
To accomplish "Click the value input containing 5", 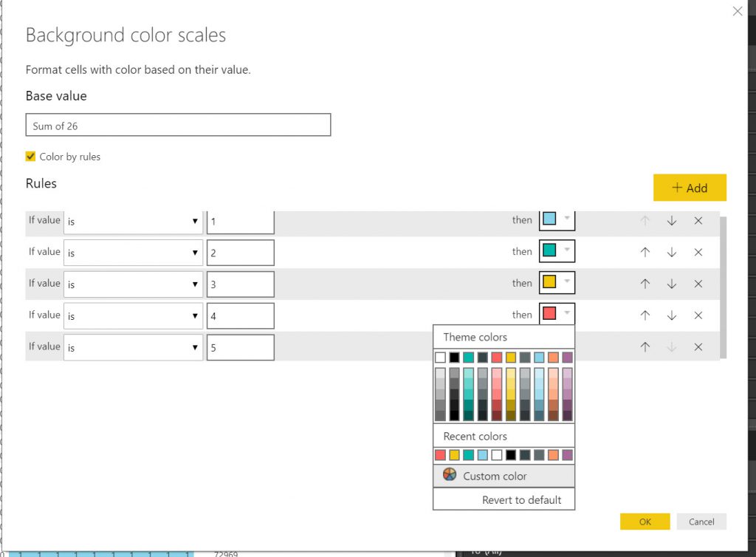I will coord(240,347).
